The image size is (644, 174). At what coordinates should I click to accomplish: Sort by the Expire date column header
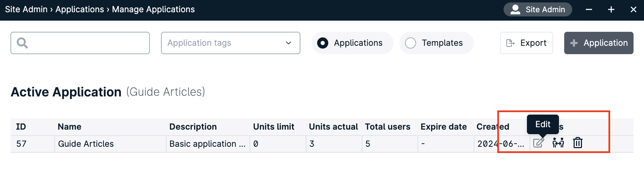[x=444, y=127]
